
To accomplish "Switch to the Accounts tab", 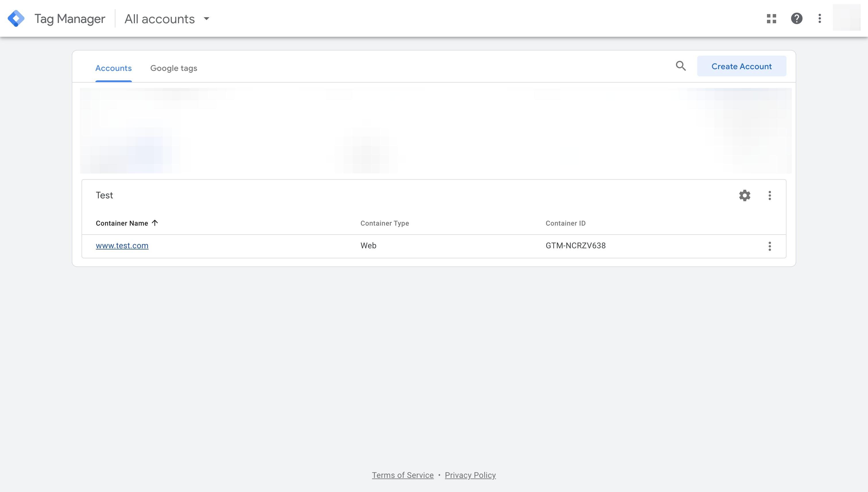I will tap(114, 68).
